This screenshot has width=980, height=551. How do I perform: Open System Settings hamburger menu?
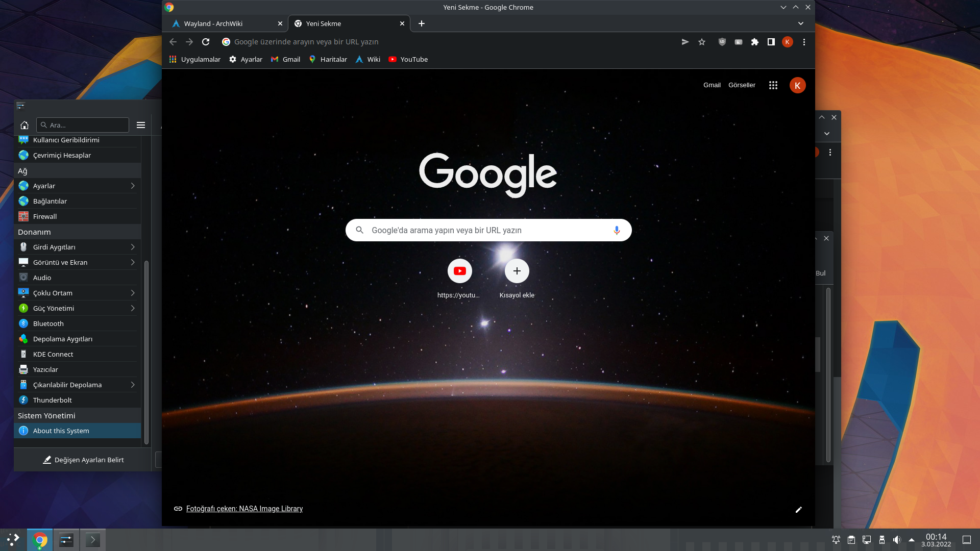click(x=141, y=125)
